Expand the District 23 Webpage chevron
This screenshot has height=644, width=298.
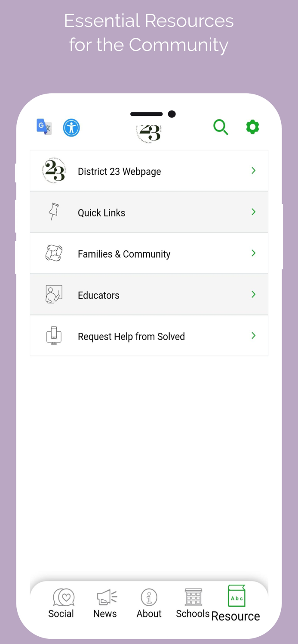[x=254, y=171]
